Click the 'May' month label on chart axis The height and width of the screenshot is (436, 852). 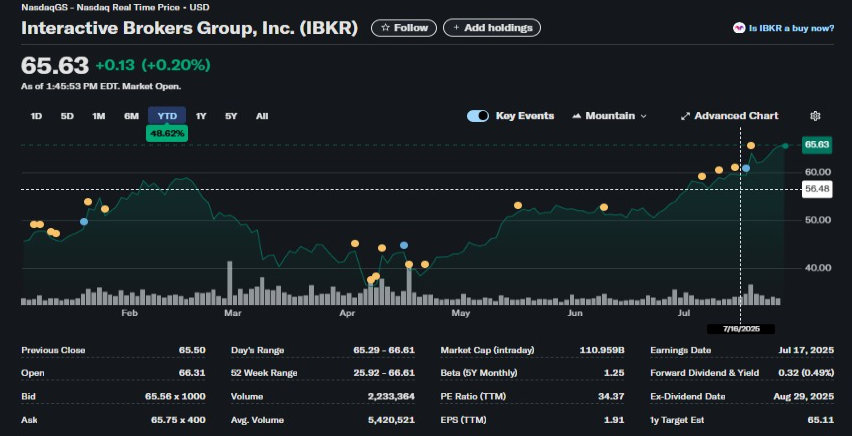(x=461, y=313)
